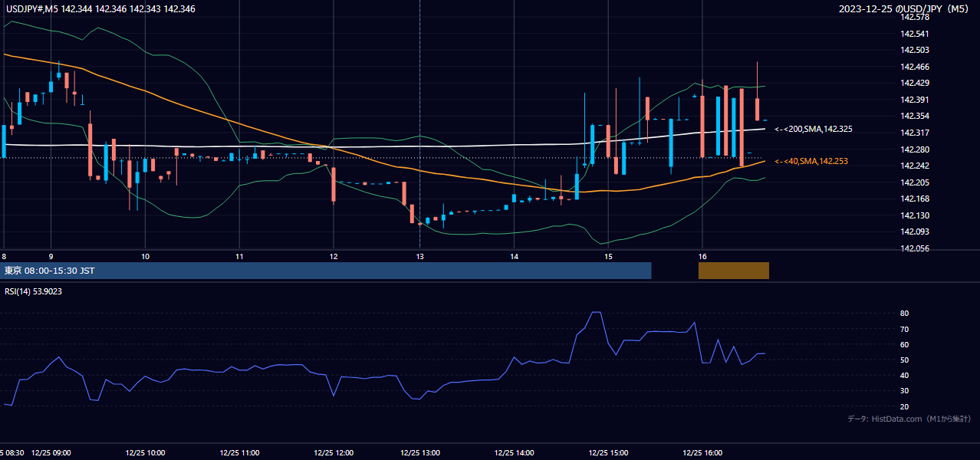Click RSI axis level 30
Screen dimensions: 980x460
[x=905, y=391]
